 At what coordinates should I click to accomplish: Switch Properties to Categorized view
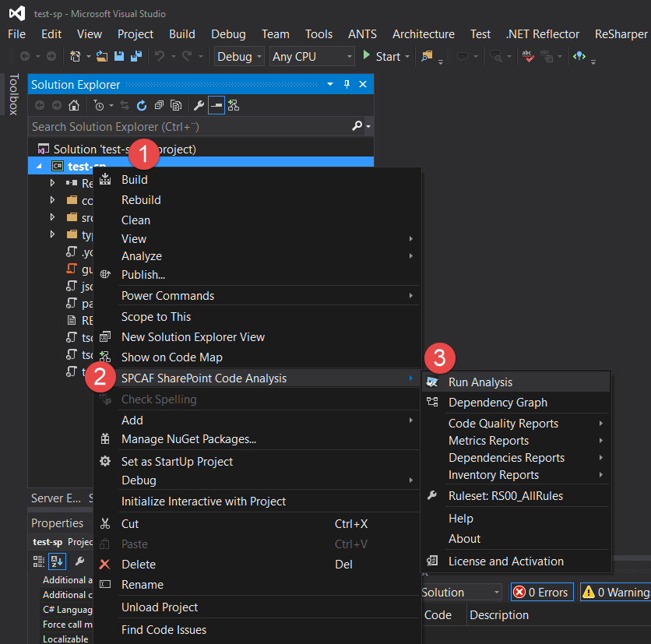[x=39, y=561]
